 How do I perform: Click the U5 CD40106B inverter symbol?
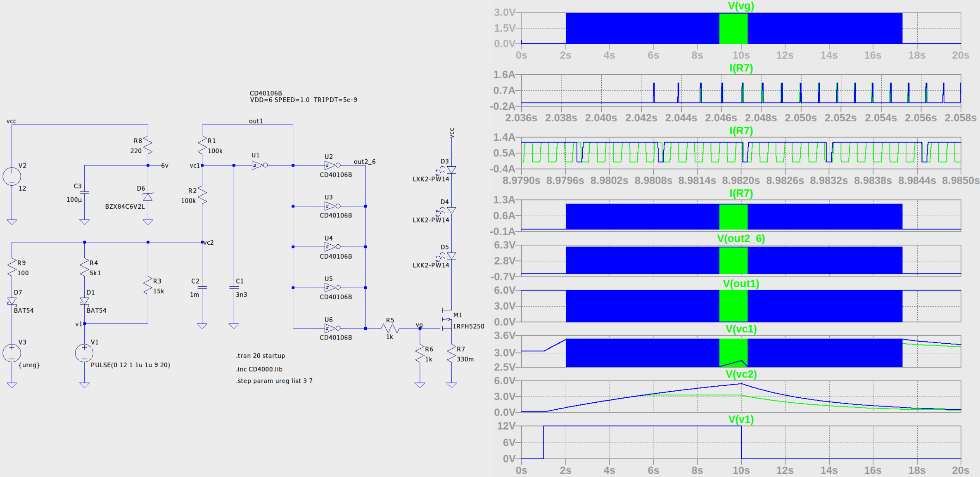pyautogui.click(x=332, y=287)
